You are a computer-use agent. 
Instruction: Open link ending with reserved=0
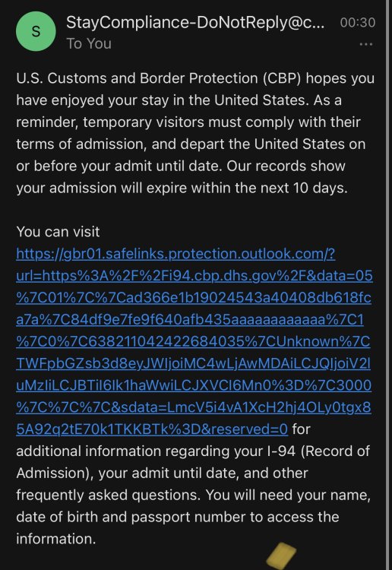pyautogui.click(x=152, y=429)
